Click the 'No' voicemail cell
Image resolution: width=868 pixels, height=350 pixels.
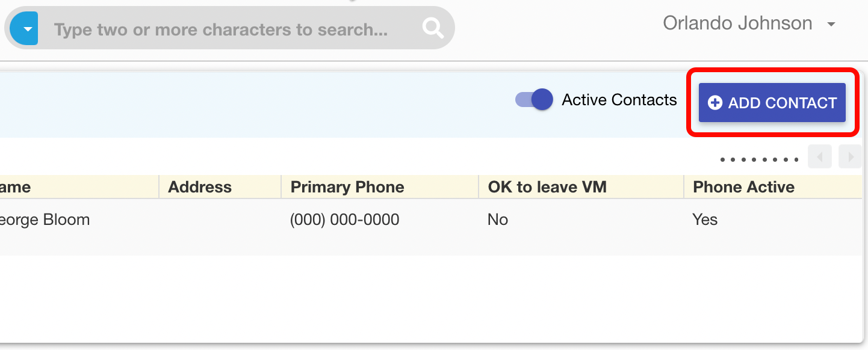[498, 220]
